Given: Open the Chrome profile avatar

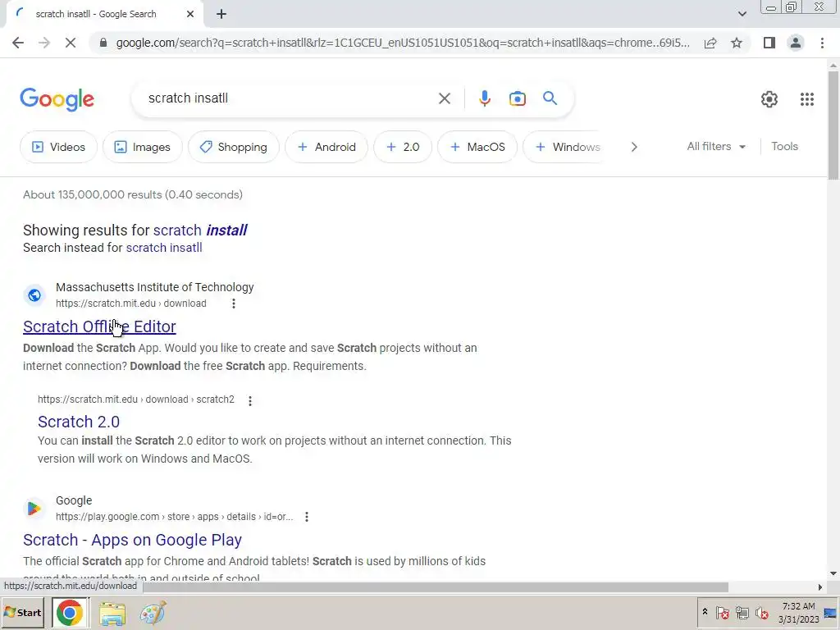Looking at the screenshot, I should 796,43.
